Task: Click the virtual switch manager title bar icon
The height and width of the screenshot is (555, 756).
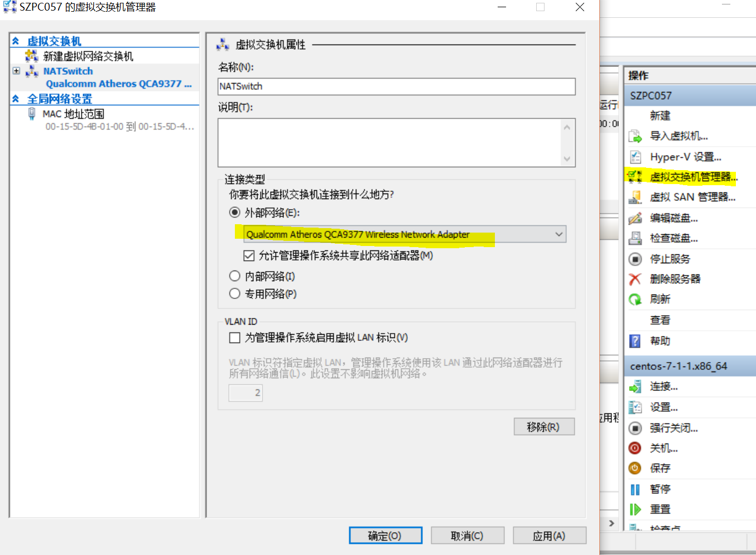Action: (9, 7)
